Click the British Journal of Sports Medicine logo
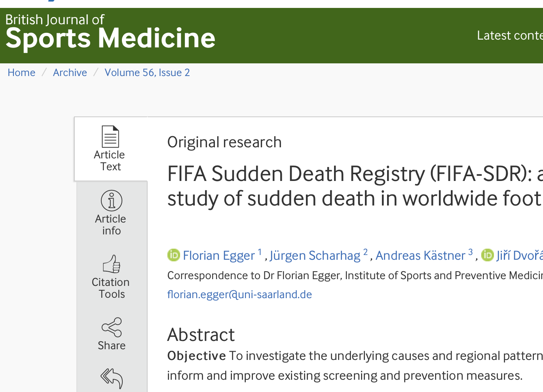 pos(110,32)
